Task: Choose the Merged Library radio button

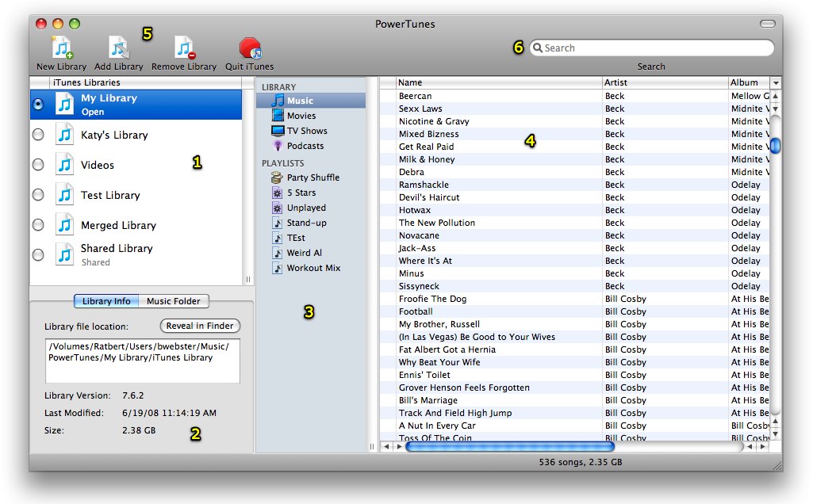Action: (x=37, y=225)
